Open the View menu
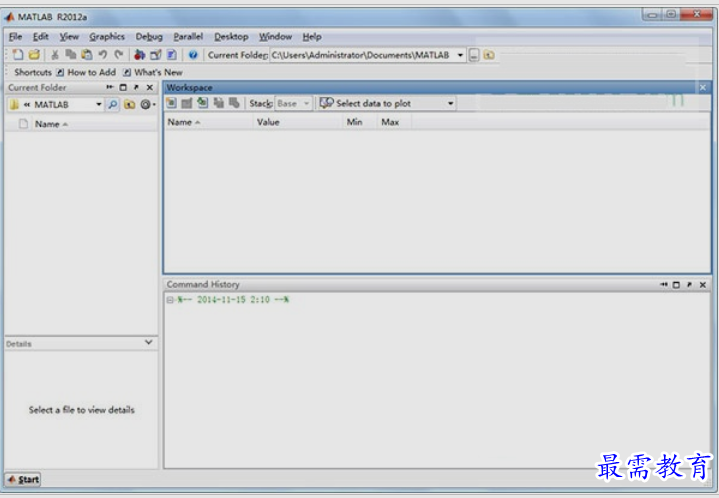719x498 pixels. [69, 37]
